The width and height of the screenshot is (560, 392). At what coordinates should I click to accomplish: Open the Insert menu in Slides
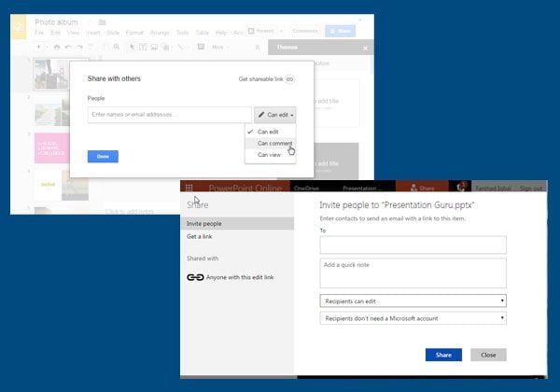point(92,33)
